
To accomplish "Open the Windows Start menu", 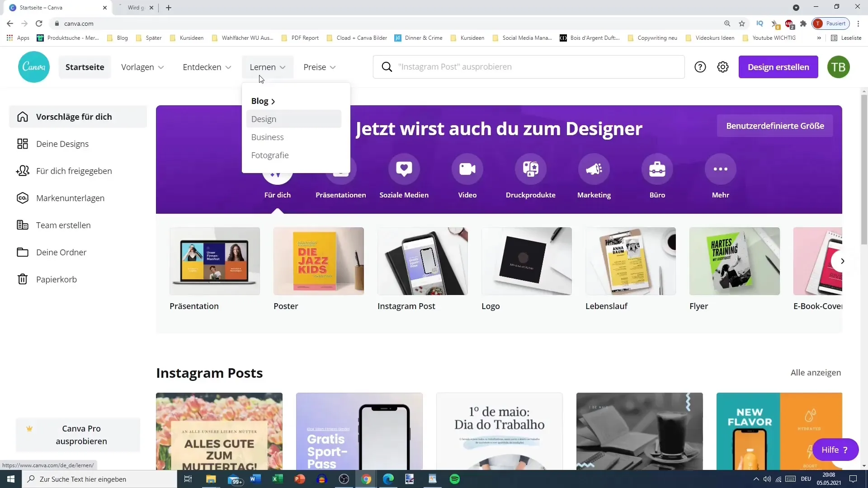I will 11,479.
